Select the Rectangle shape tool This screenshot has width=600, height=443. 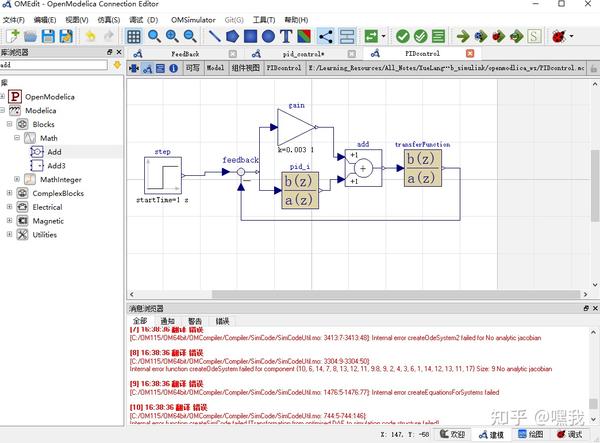251,36
